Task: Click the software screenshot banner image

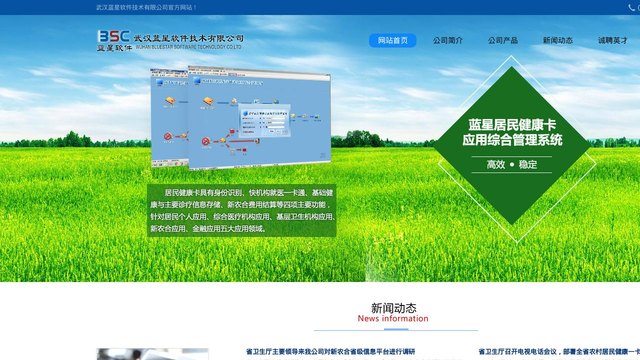Action: tap(241, 118)
